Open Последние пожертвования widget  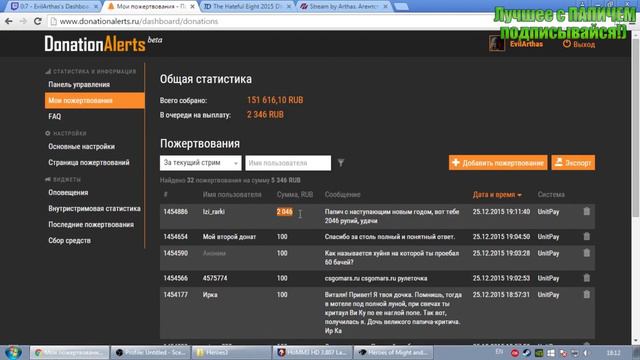(x=91, y=224)
